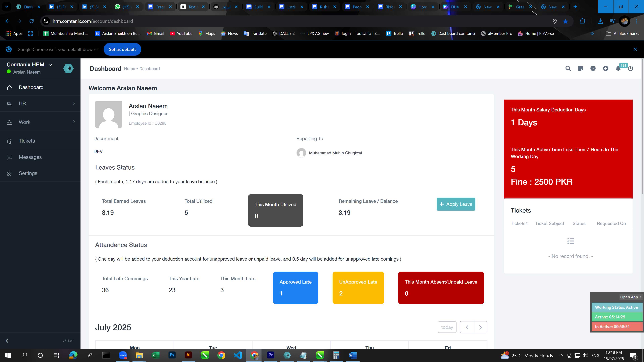The height and width of the screenshot is (362, 644).
Task: Click the This Month Utilized card
Action: [276, 210]
